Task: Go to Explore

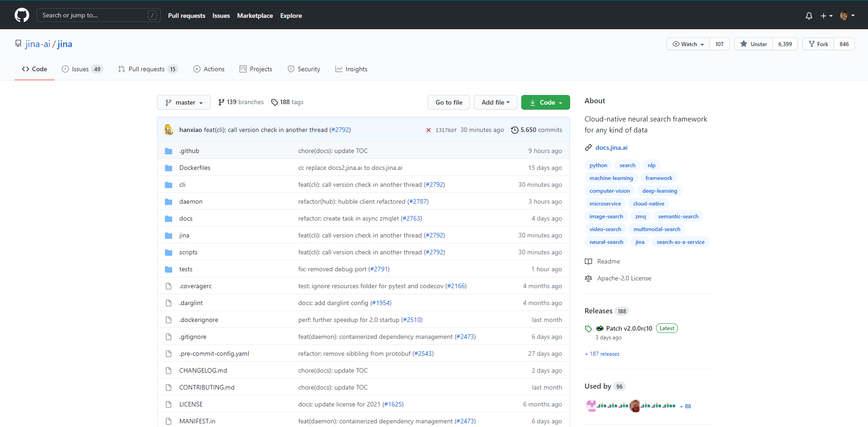Action: [x=291, y=16]
